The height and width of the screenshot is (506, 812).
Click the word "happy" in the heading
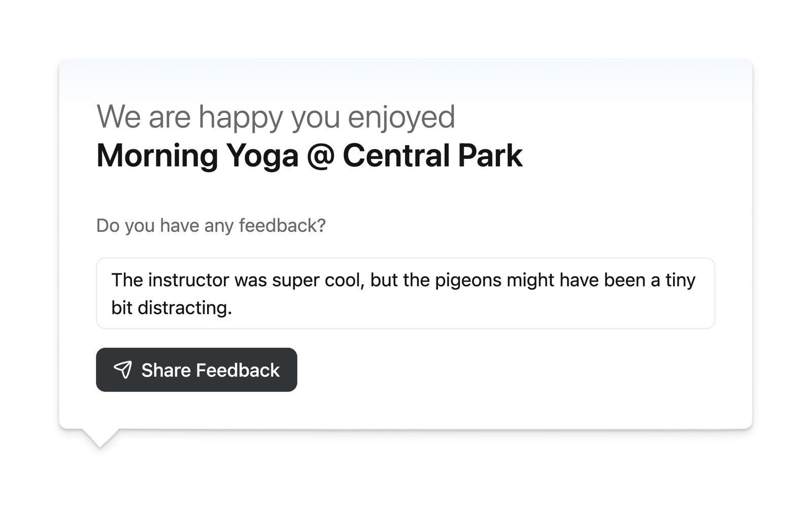pyautogui.click(x=241, y=117)
